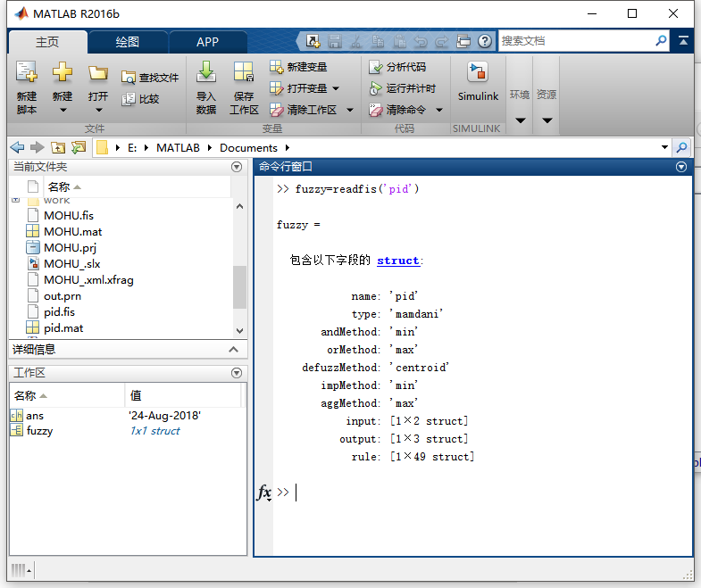The image size is (701, 588).
Task: Collapse the Details (详细信息) panel
Action: [233, 350]
